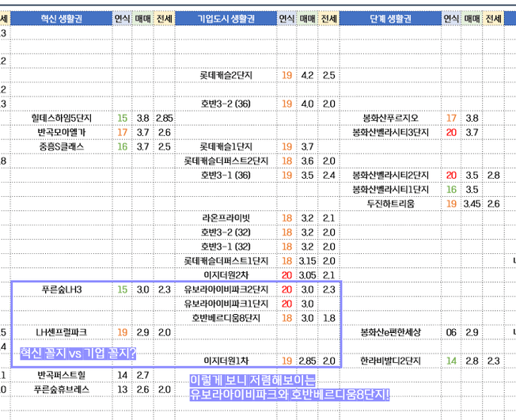Screen dimensions: 516x420
Task: Select the 봉화산e편한세상 cell
Action: [391, 332]
